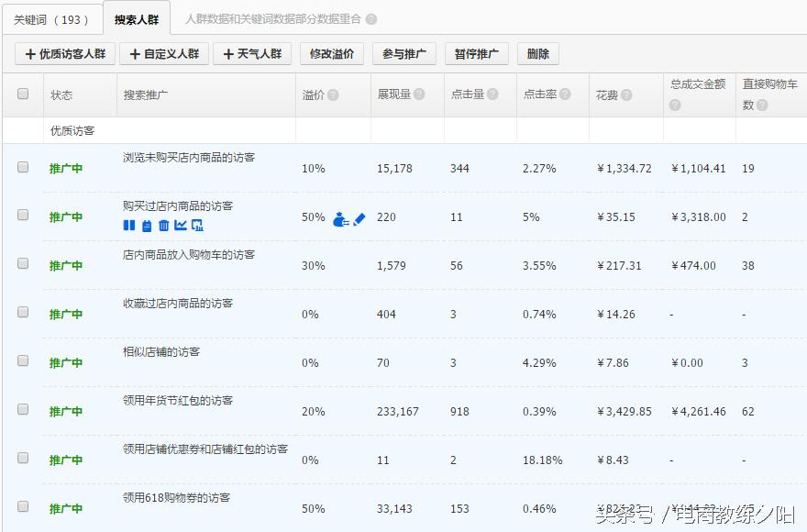Open the help icon beside the 花费 column header
Screen dimensions: 807x532
pos(625,94)
